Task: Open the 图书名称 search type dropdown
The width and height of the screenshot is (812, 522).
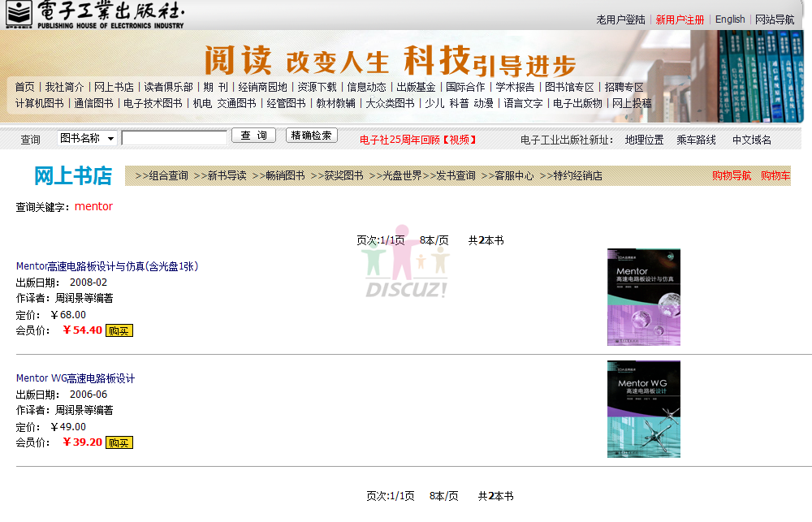Action: pos(87,138)
